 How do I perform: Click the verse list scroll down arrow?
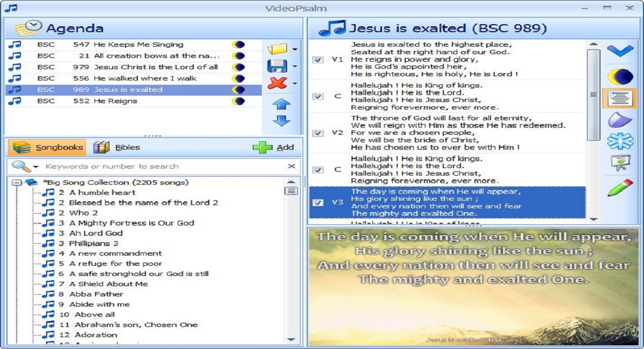(x=593, y=219)
